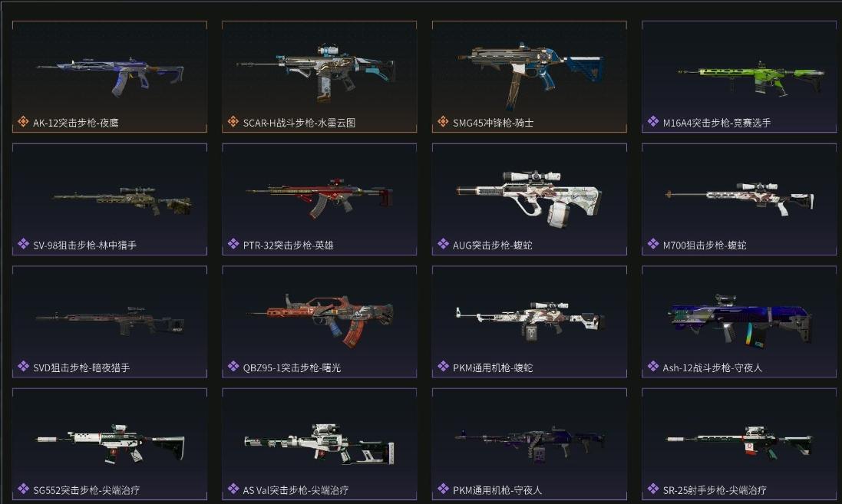Select the SR-25射手步枪-尖端治疗 skin

pos(739,444)
